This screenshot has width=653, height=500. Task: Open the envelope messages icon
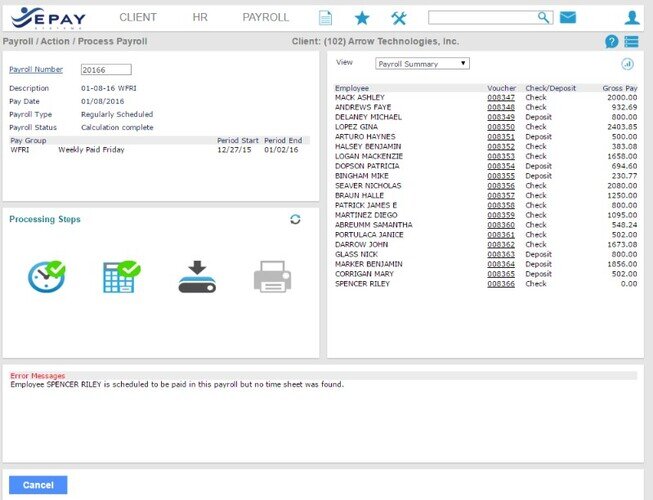pos(568,18)
